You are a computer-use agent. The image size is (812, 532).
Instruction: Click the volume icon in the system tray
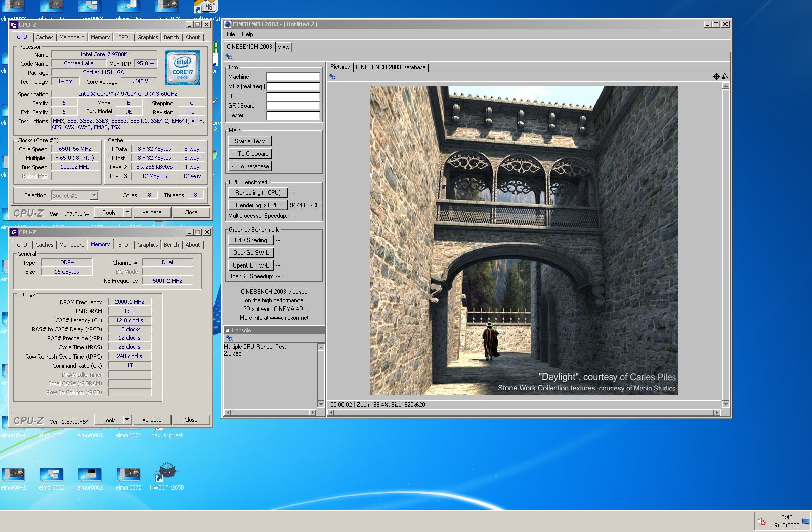pos(761,521)
